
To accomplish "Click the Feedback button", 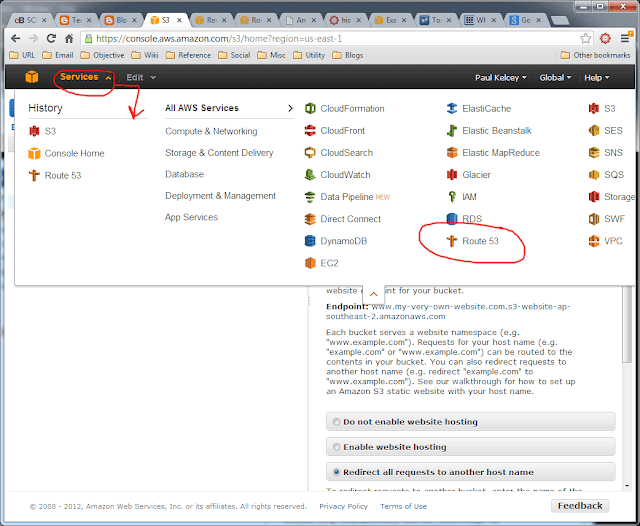I will [580, 506].
